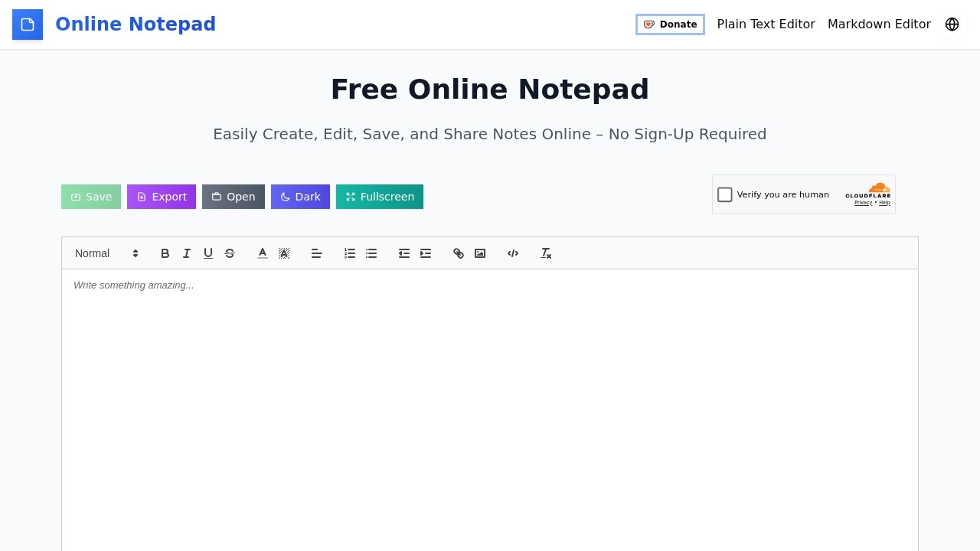Insert an image into the note
980x551 pixels.
pyautogui.click(x=480, y=253)
